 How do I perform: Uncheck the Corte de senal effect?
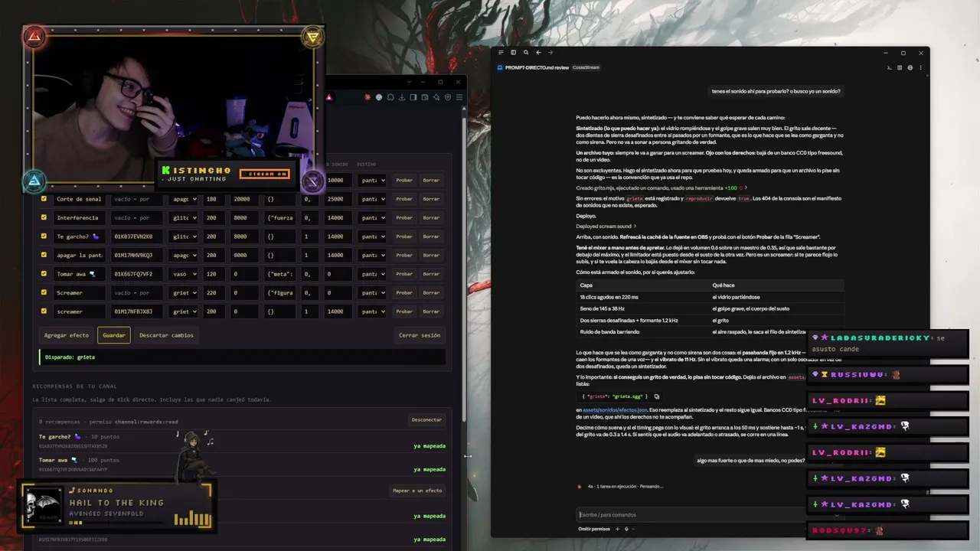(x=44, y=199)
